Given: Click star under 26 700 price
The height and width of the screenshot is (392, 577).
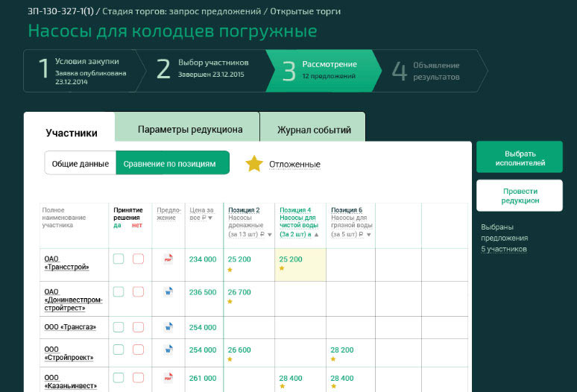Looking at the screenshot, I should click(x=230, y=302).
